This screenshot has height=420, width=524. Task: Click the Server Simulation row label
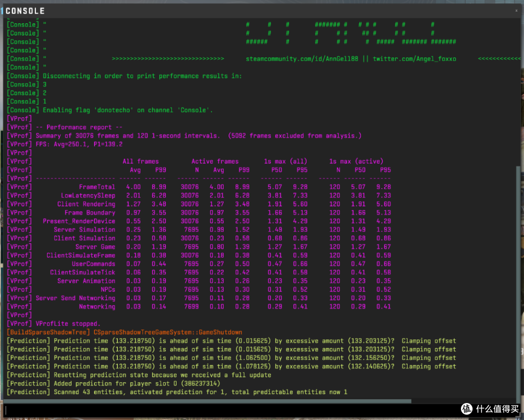(x=84, y=230)
